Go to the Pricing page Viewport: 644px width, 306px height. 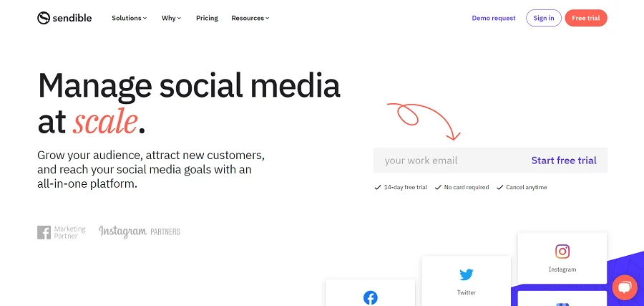[207, 18]
